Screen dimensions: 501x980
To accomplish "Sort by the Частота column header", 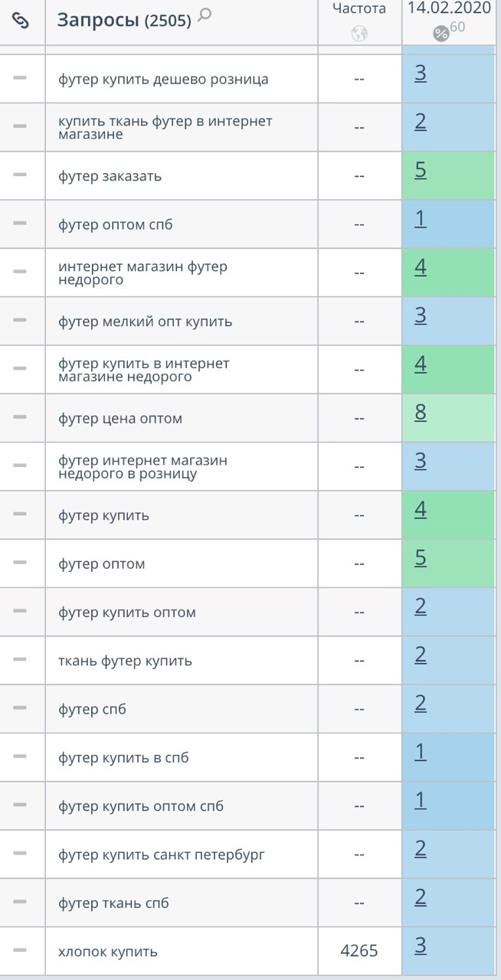I will point(359,9).
